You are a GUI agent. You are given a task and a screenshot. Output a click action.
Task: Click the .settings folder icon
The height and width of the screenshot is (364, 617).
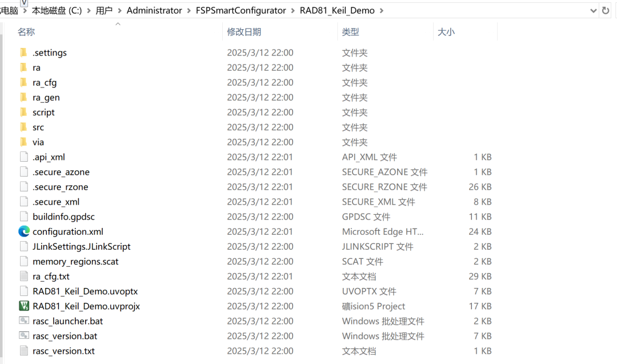pyautogui.click(x=24, y=53)
